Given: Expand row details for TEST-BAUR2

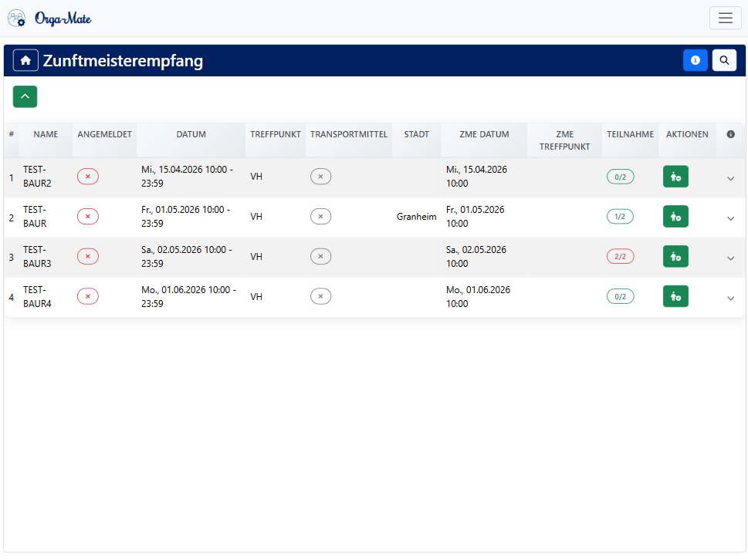Looking at the screenshot, I should click(x=731, y=178).
